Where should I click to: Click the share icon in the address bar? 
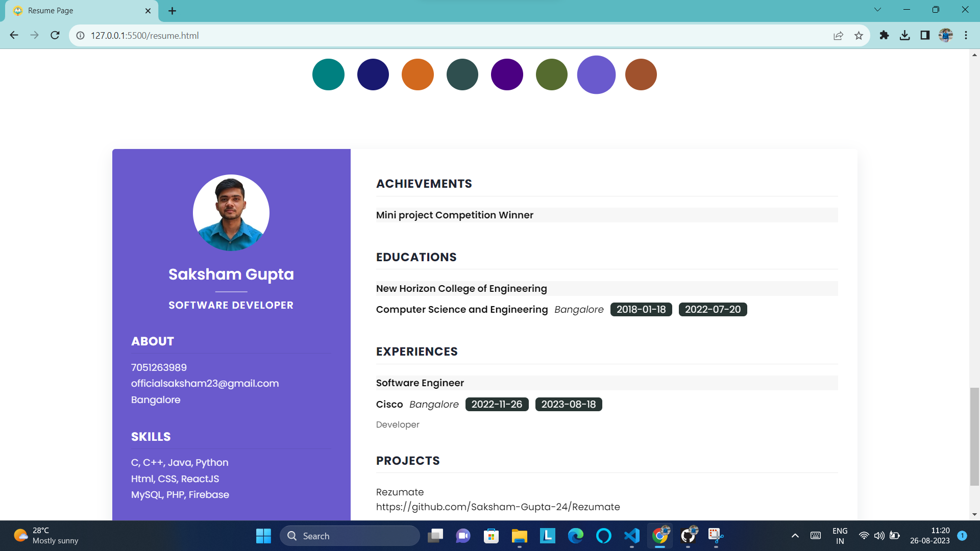click(x=839, y=36)
